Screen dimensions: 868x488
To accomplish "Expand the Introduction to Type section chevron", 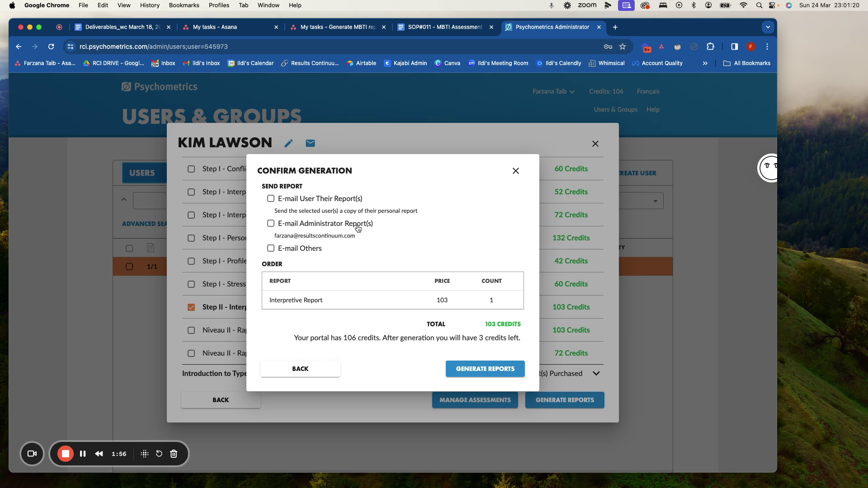I will pos(596,373).
